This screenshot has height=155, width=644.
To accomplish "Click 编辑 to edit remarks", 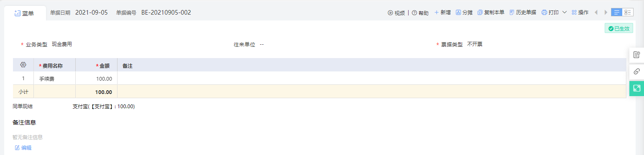I will pyautogui.click(x=23, y=147).
